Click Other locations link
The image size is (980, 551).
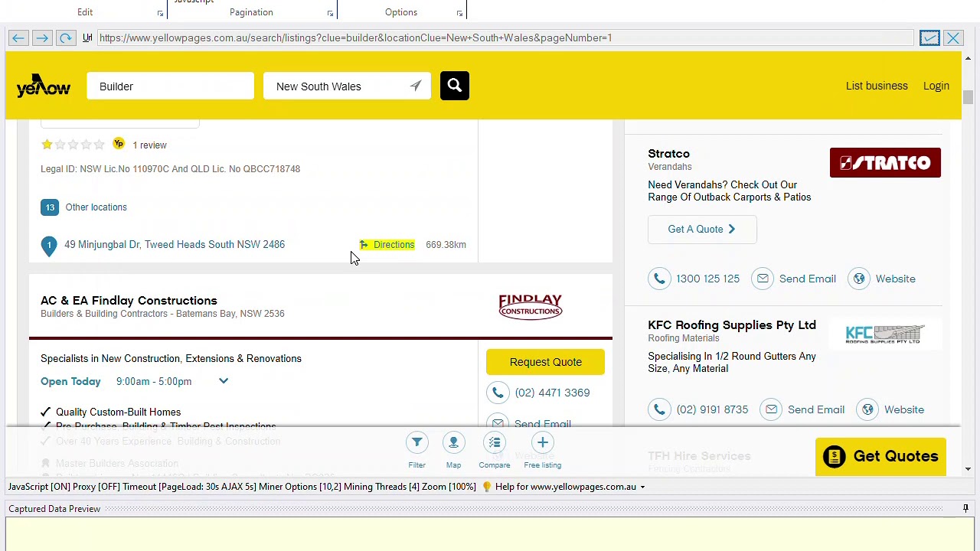(x=96, y=207)
